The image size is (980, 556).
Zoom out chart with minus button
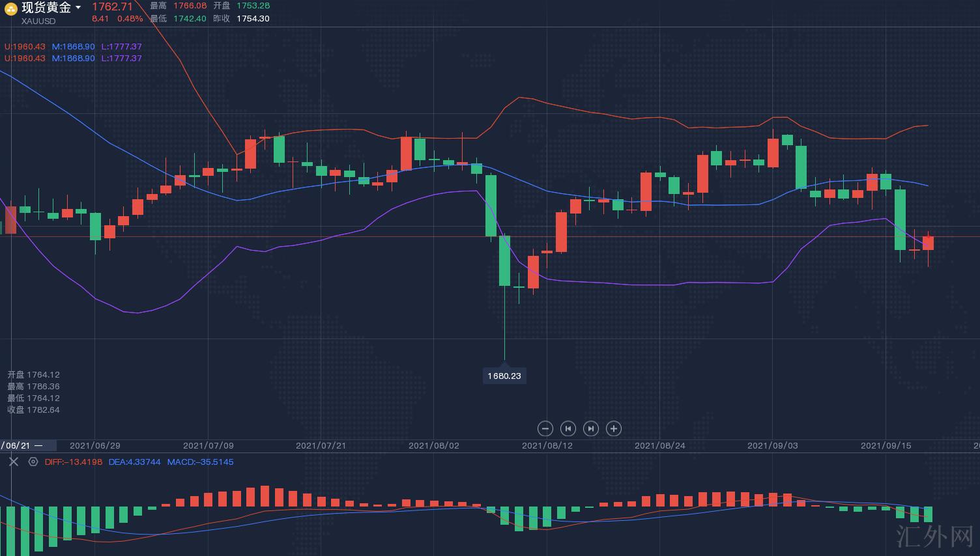[x=545, y=428]
